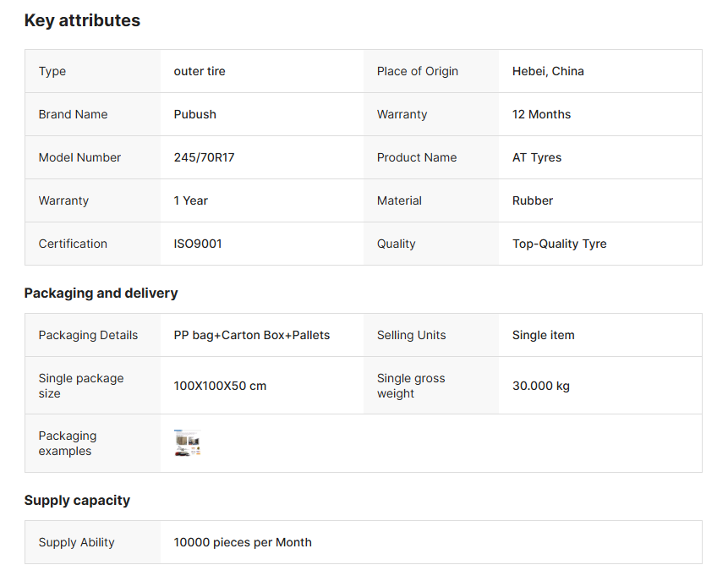The width and height of the screenshot is (728, 576).
Task: Select the 30.000 kg gross weight value
Action: (x=540, y=386)
